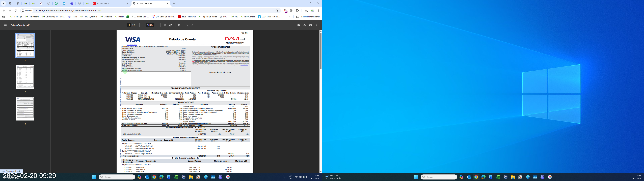Screen dimensions: 644x181
Task: Toggle the PDF sidebar menu icon
Action: (5, 25)
